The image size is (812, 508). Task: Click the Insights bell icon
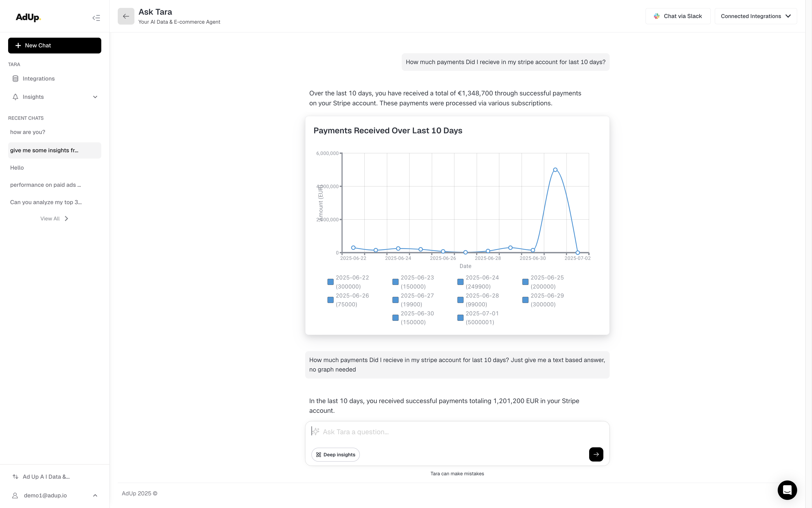coord(16,97)
